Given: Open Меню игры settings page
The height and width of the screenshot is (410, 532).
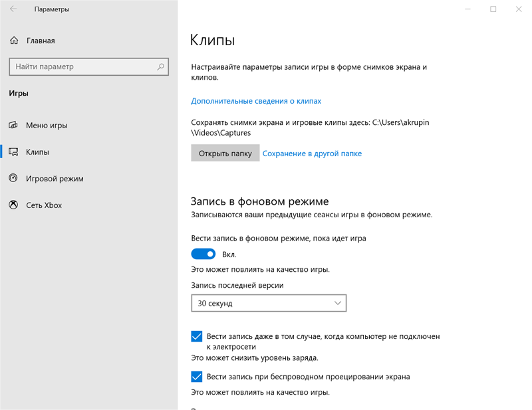Looking at the screenshot, I should click(x=47, y=126).
